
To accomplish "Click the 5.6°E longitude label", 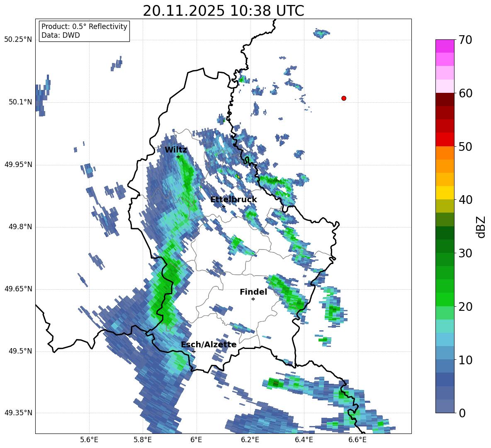I will [89, 440].
